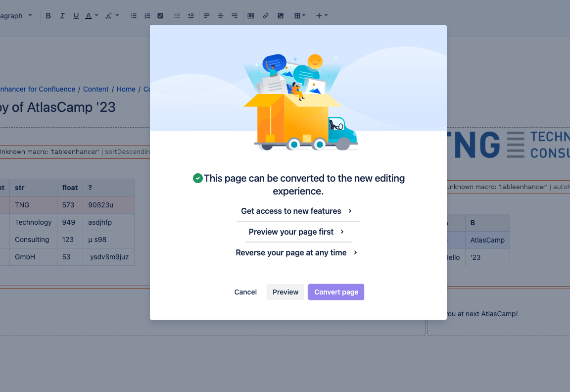Viewport: 570px width, 392px height.
Task: Insert a bullet list
Action: point(134,16)
